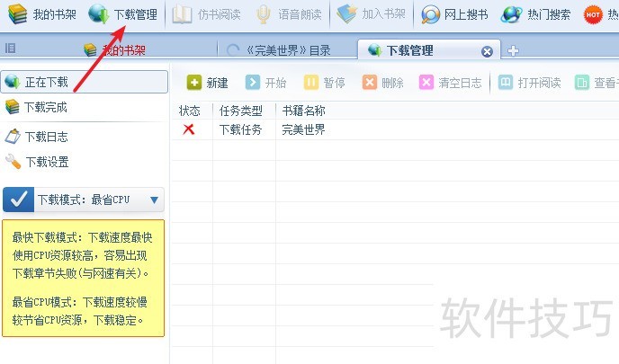Close the 下载管理 tab
The height and width of the screenshot is (364, 619).
coord(487,51)
